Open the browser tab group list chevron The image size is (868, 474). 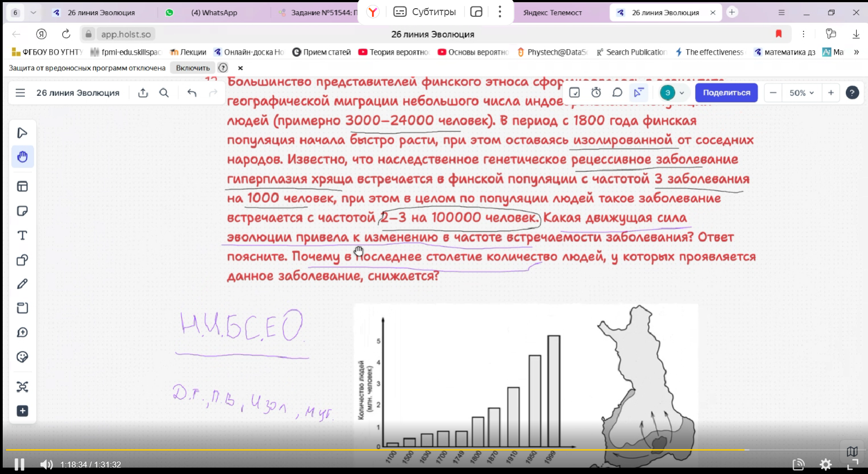pyautogui.click(x=33, y=12)
